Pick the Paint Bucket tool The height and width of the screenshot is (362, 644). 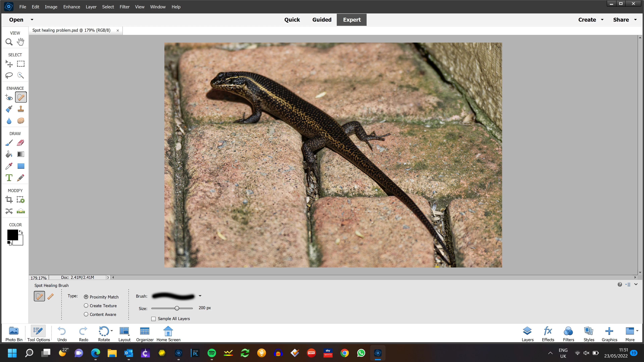[x=9, y=154]
